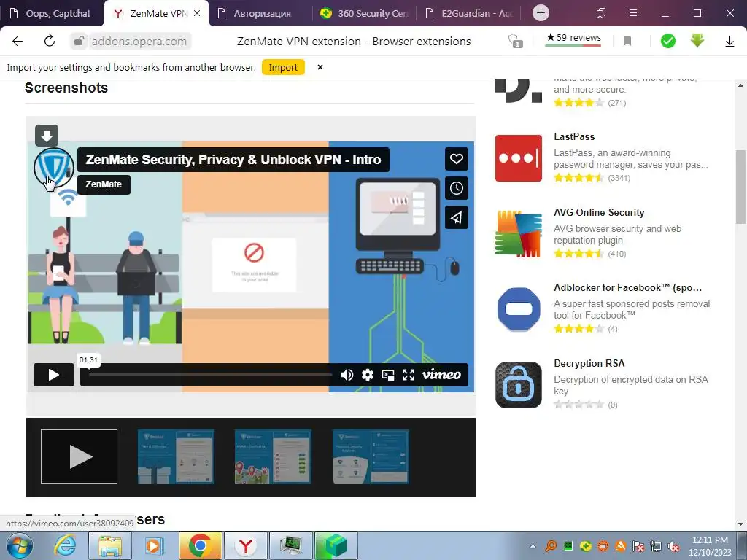
Task: Play the Vimeo video
Action: (x=54, y=375)
